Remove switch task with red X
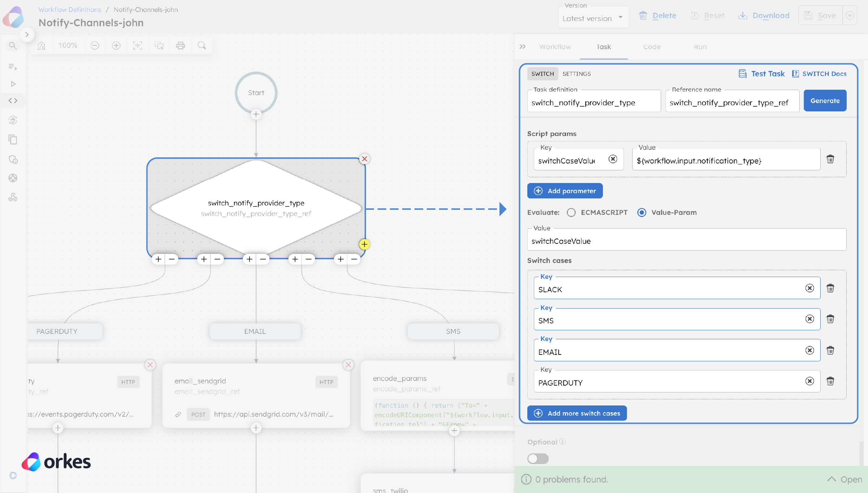 tap(365, 159)
